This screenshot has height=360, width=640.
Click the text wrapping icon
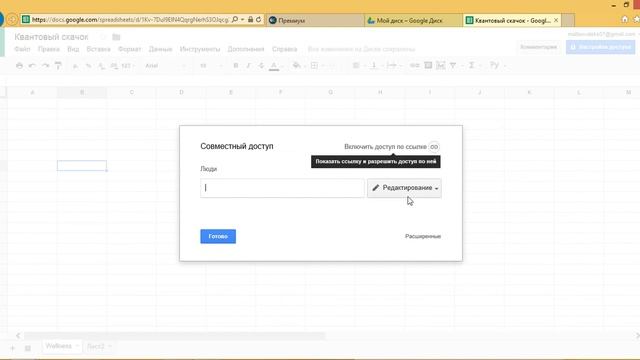click(x=391, y=66)
